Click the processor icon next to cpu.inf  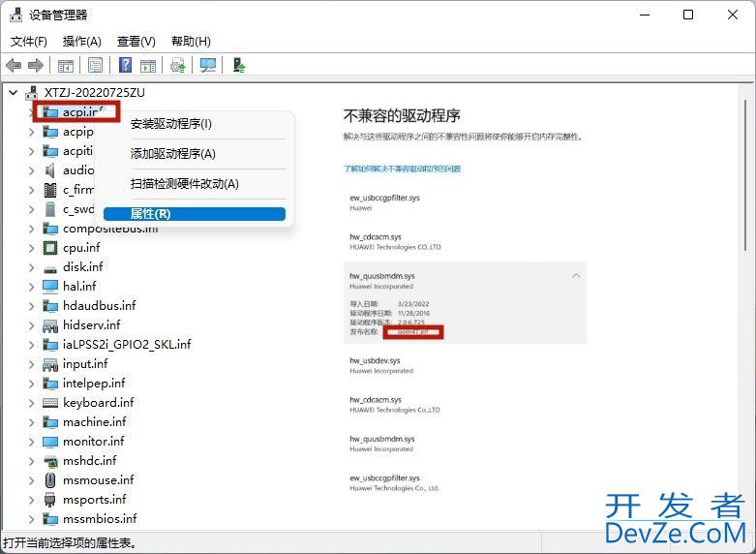tap(50, 248)
